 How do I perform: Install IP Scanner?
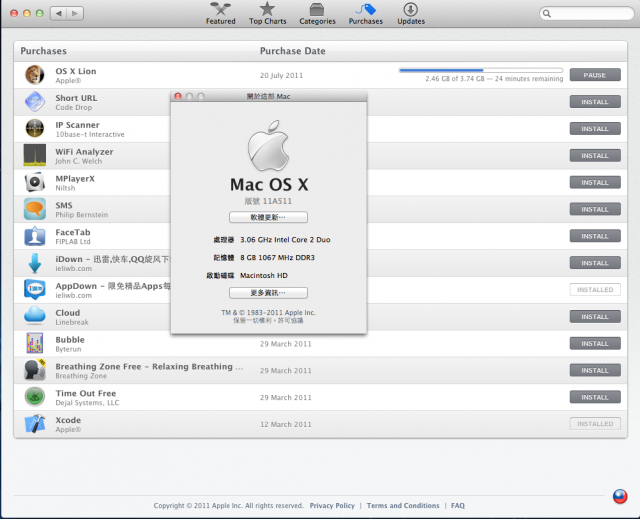point(595,129)
